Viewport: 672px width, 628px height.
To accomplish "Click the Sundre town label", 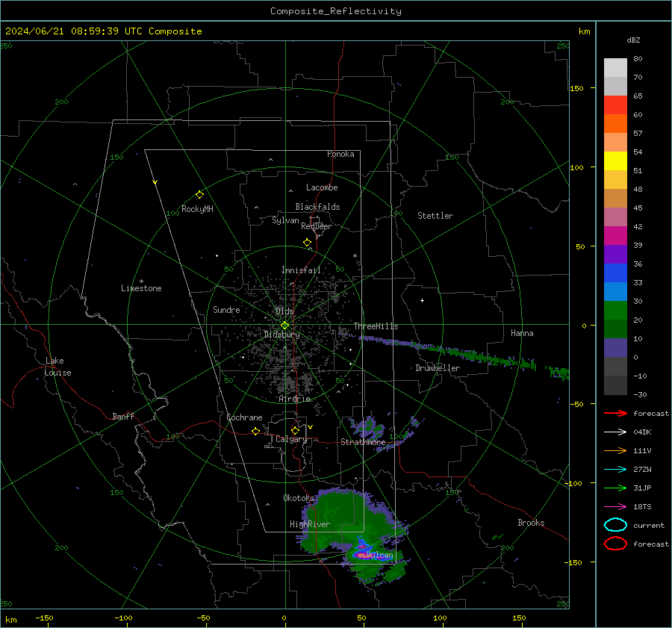I will pyautogui.click(x=226, y=310).
